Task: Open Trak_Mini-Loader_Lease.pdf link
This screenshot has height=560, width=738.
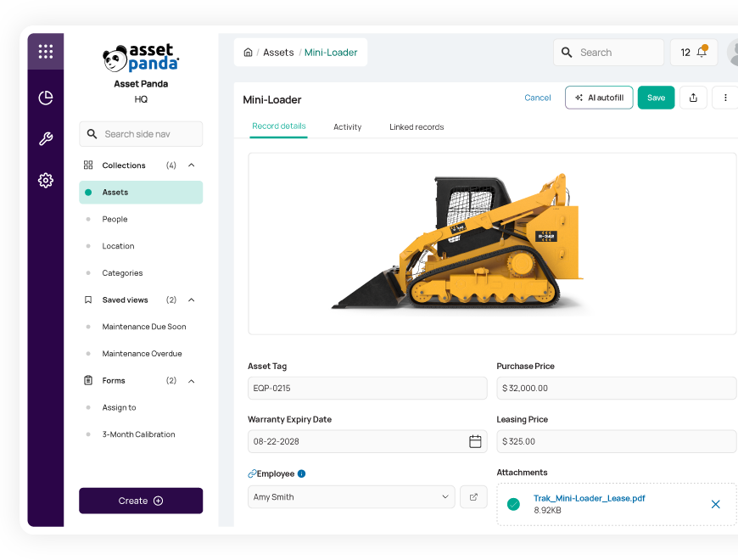Action: (589, 498)
